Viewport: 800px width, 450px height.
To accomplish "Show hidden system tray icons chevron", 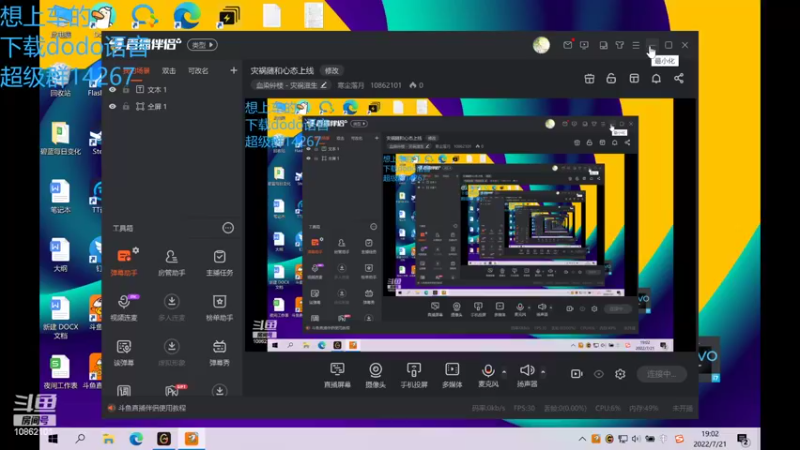I will (x=582, y=439).
